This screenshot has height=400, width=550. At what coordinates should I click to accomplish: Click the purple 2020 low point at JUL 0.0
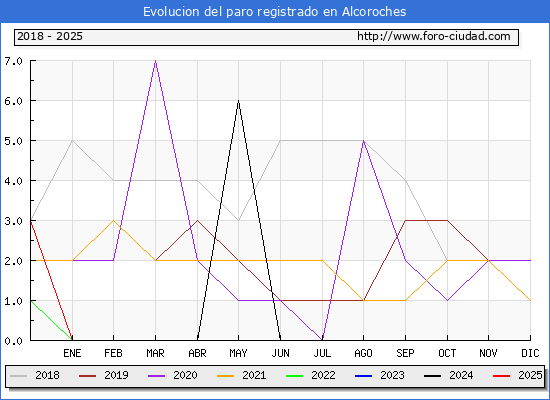(322, 340)
